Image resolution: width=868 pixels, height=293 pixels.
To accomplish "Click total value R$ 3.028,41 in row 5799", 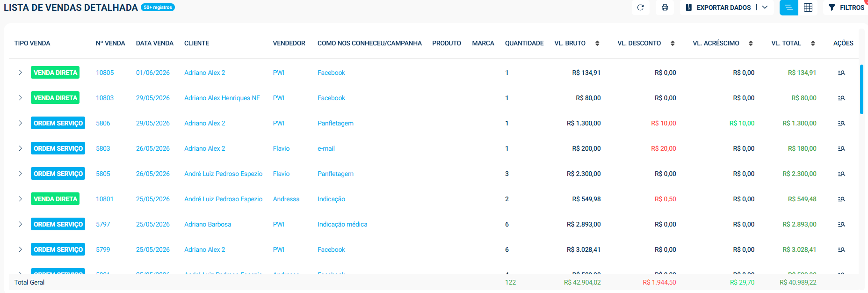I will 799,249.
